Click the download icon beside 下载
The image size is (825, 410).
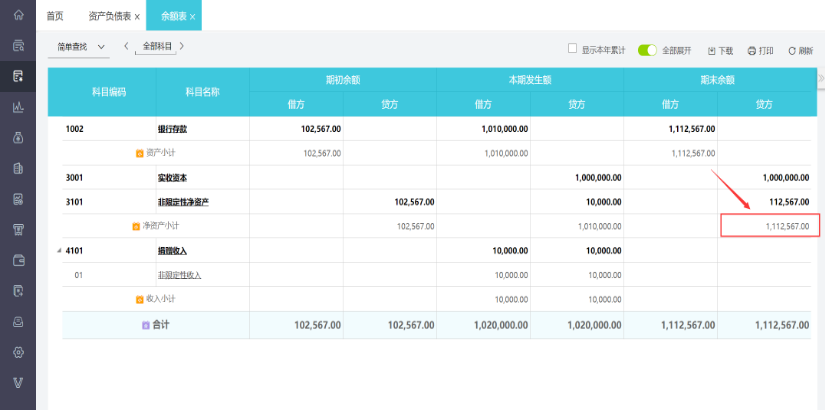pos(711,51)
